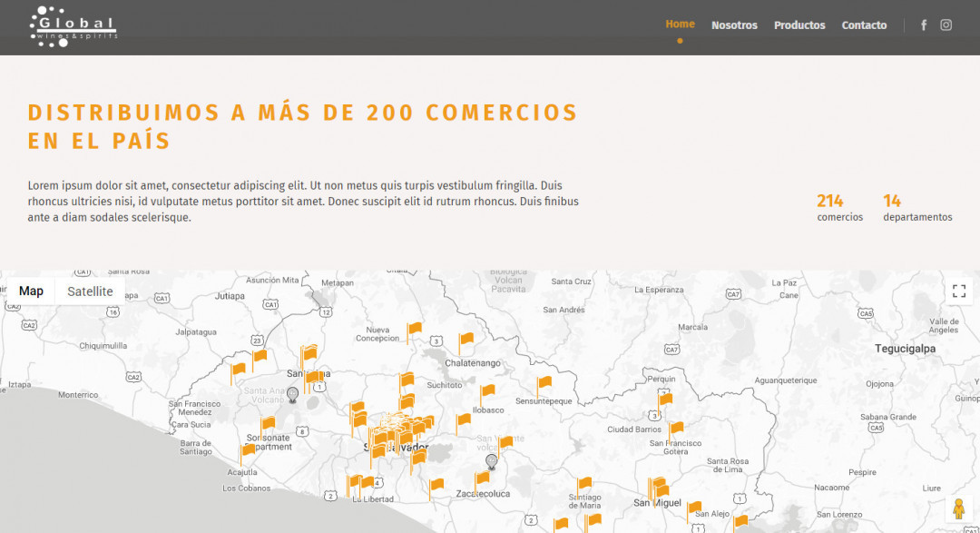Click the Chalatenango label on the map

473,363
